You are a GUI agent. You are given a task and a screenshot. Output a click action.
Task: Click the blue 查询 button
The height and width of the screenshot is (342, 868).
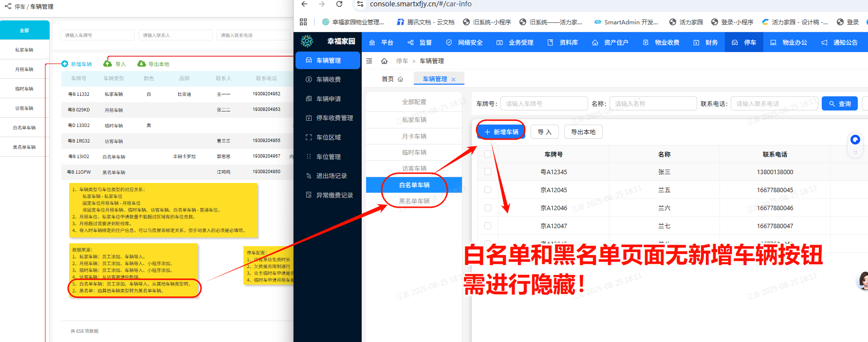pos(840,104)
